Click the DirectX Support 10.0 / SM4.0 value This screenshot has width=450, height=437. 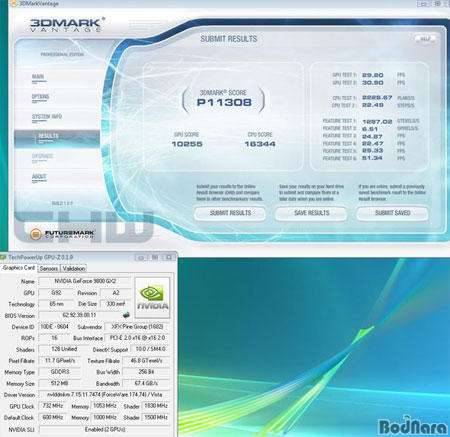click(150, 349)
